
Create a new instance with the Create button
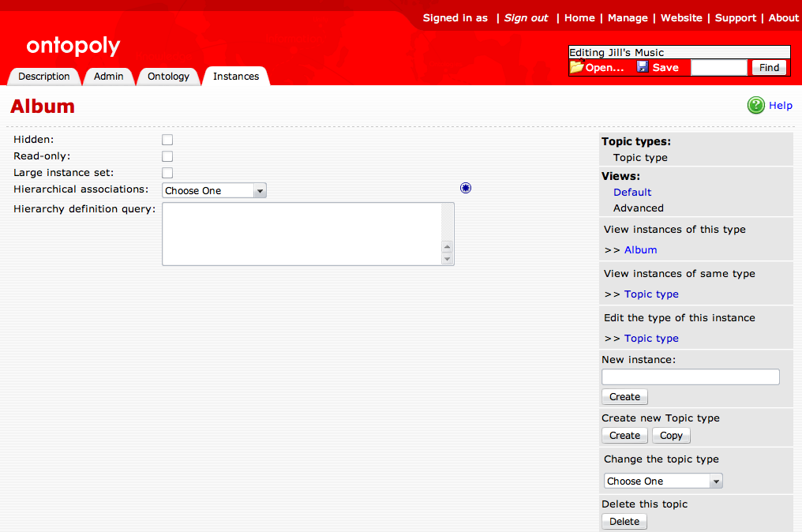[x=624, y=396]
